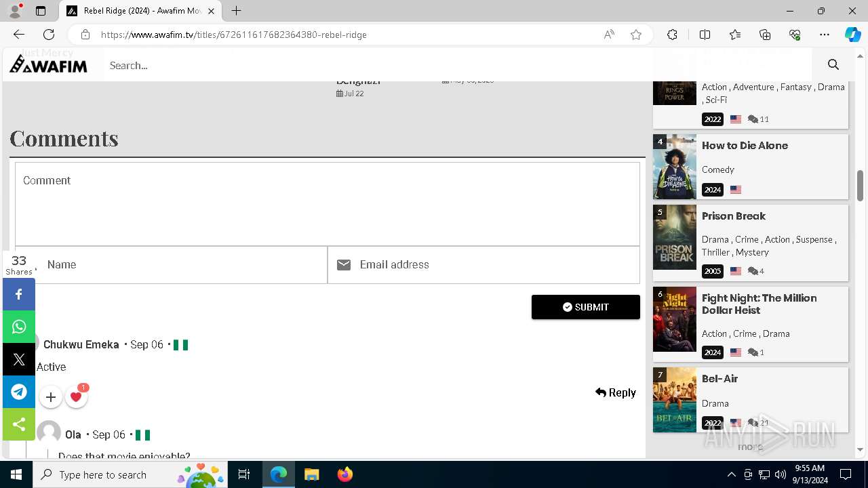View site information lock icon
This screenshot has height=488, width=868.
click(85, 35)
